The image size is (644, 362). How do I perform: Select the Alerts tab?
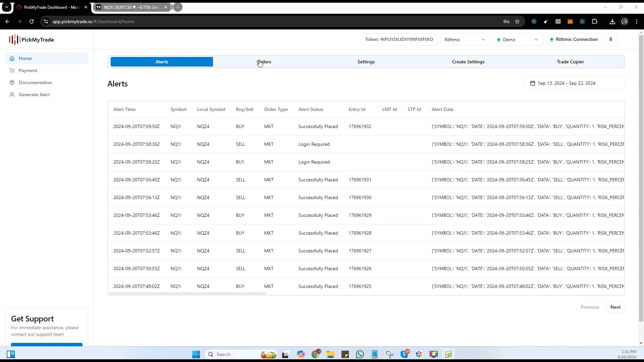point(161,61)
